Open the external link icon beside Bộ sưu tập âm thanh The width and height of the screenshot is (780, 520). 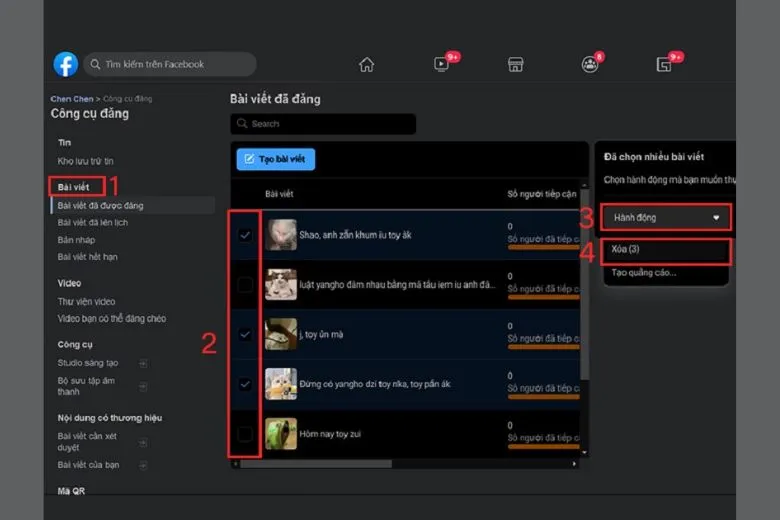143,386
